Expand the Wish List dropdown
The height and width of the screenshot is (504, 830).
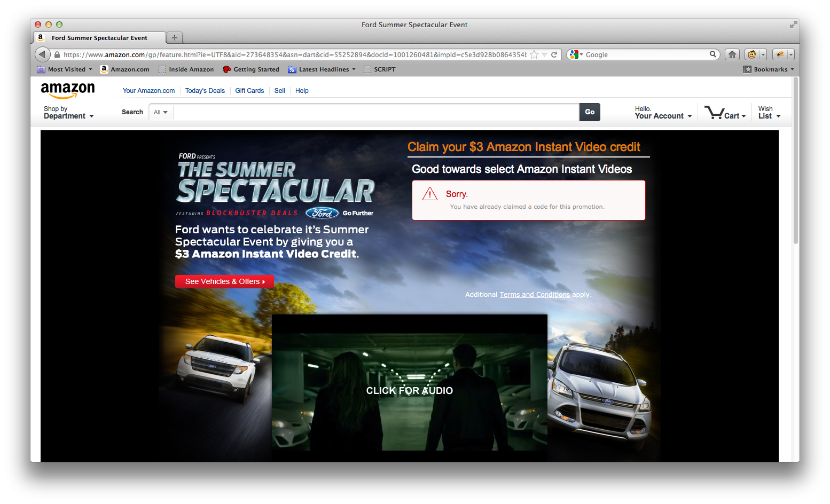coord(769,113)
